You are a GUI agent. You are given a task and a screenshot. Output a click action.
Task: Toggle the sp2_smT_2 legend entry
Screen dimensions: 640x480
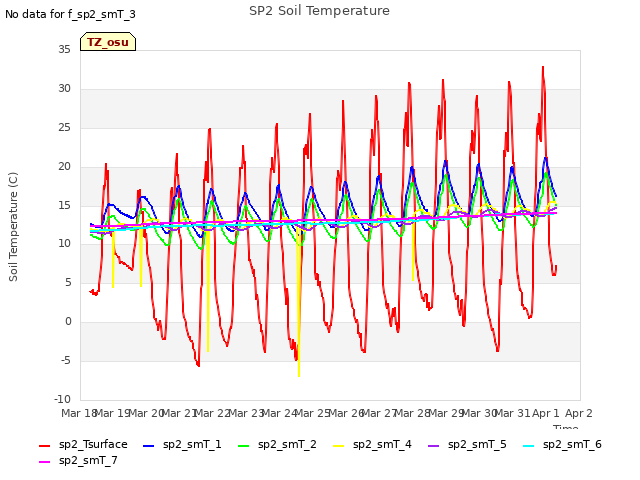(x=277, y=444)
